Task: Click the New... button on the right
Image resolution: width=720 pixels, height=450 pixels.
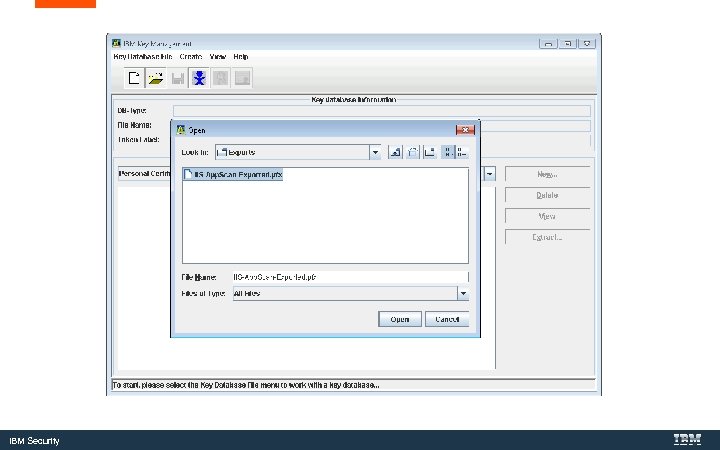Action: [547, 174]
